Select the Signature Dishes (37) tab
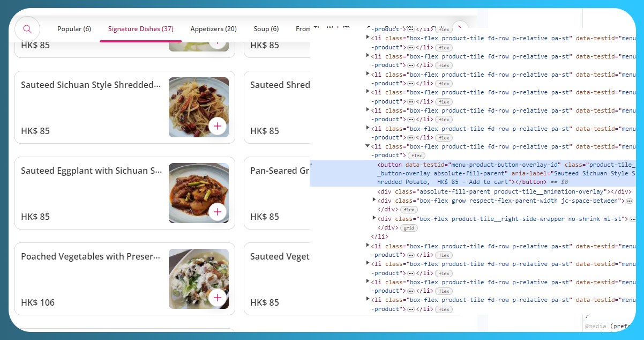The image size is (644, 340). pyautogui.click(x=140, y=29)
